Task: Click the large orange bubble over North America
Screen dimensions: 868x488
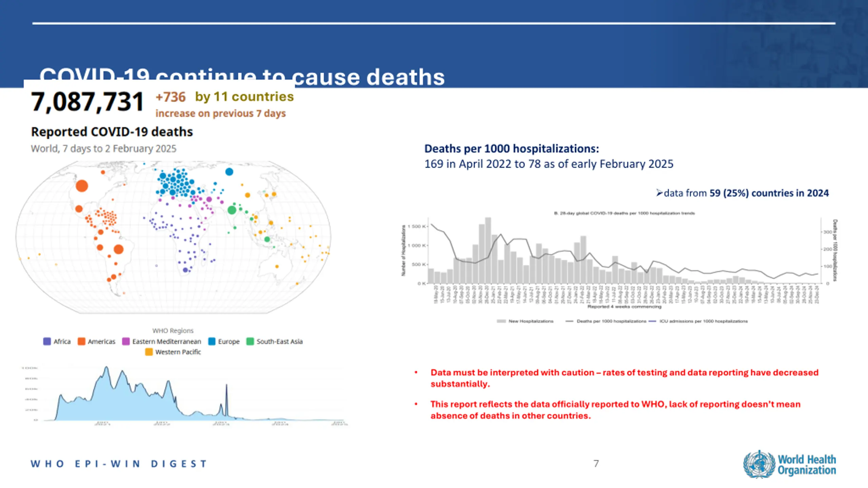Action: (82, 186)
